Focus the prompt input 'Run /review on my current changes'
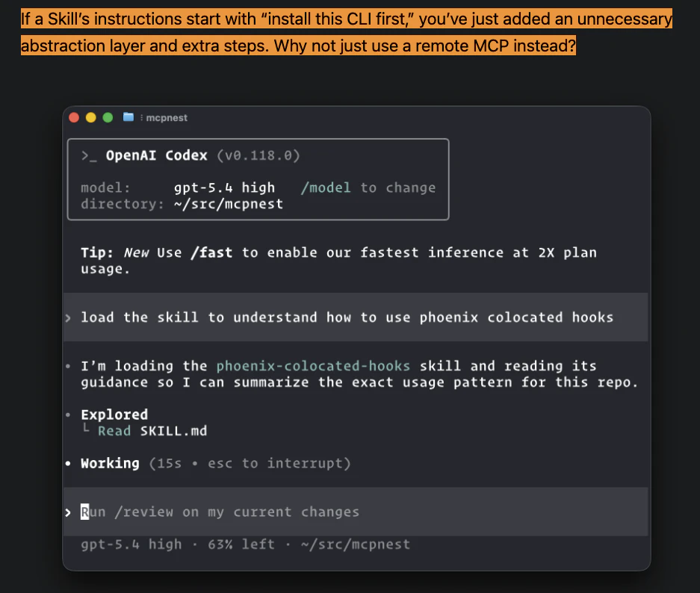 pyautogui.click(x=356, y=512)
